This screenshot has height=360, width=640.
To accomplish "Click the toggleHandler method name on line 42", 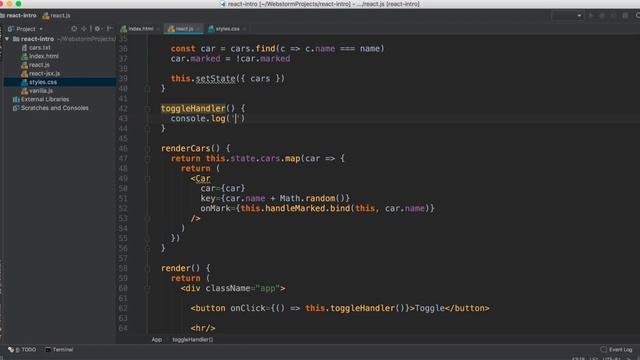I will (x=193, y=109).
